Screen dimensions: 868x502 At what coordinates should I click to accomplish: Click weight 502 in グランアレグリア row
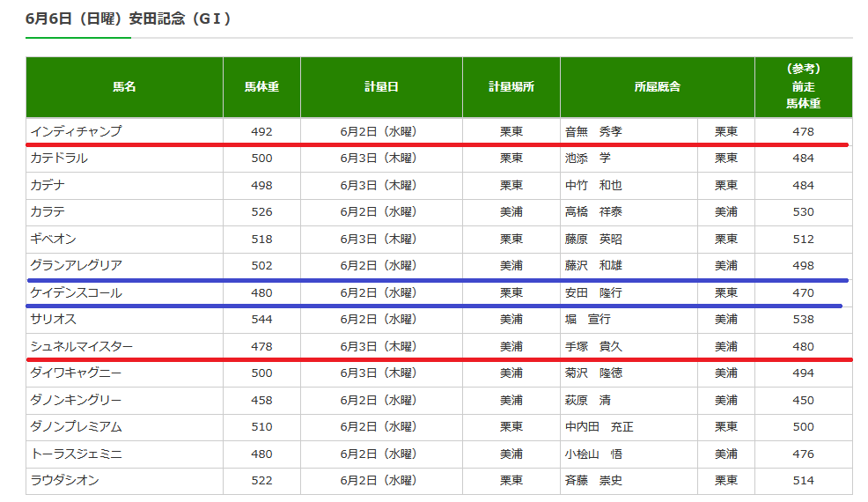tap(261, 266)
